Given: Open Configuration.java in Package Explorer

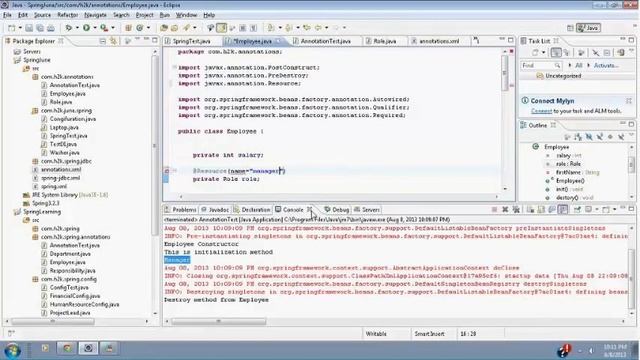Looking at the screenshot, I should click(x=73, y=119).
